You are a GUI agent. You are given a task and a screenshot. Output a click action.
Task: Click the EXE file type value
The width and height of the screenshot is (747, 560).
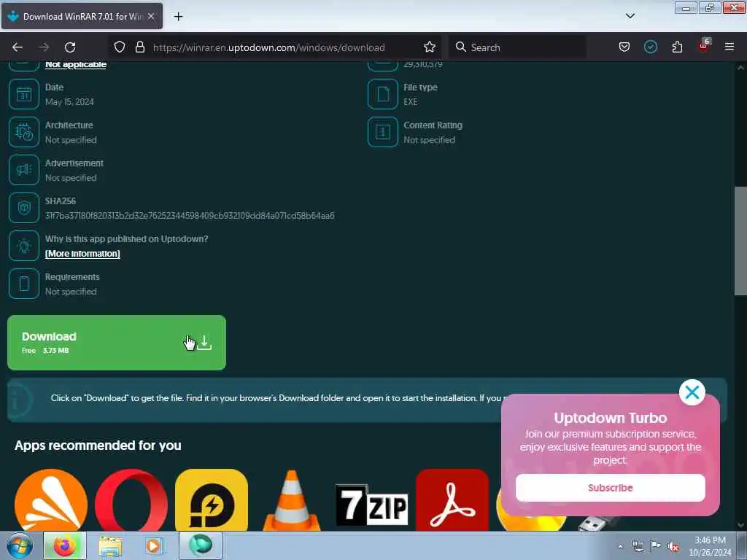(x=410, y=102)
